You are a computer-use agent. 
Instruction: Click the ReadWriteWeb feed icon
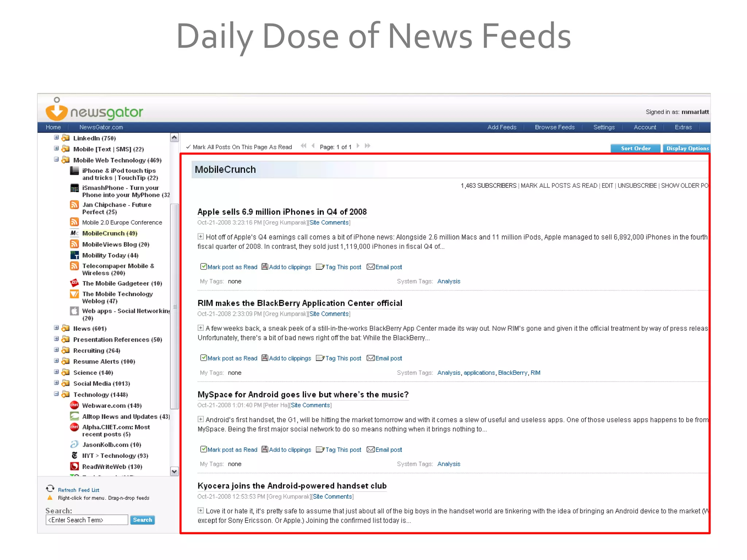(74, 466)
